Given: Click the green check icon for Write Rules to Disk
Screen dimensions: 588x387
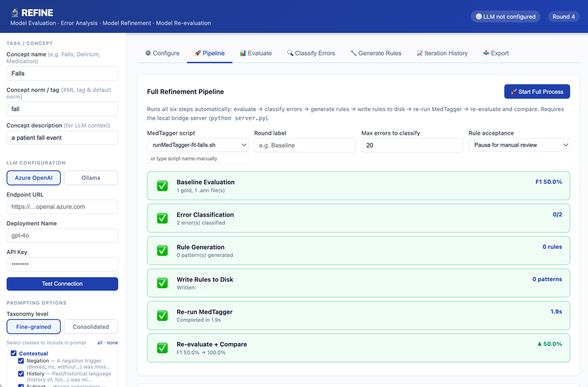Looking at the screenshot, I should (163, 283).
